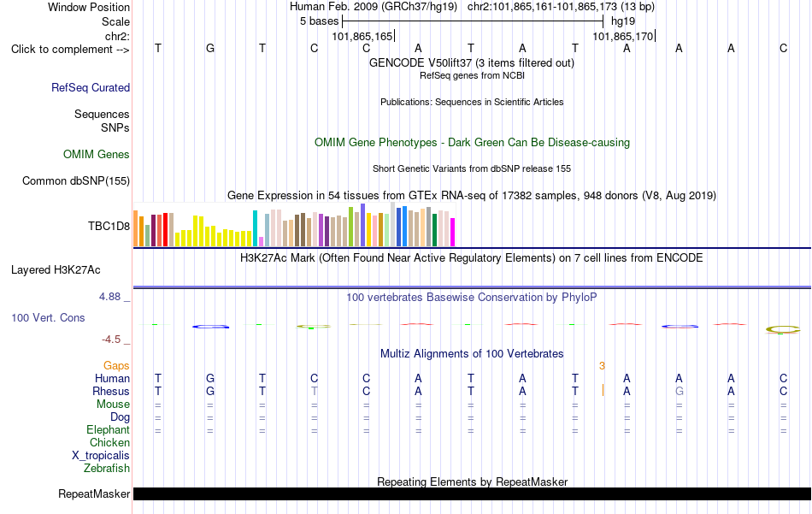Click the Gaps row label
Screen dimensions: 812x514
[x=116, y=366]
